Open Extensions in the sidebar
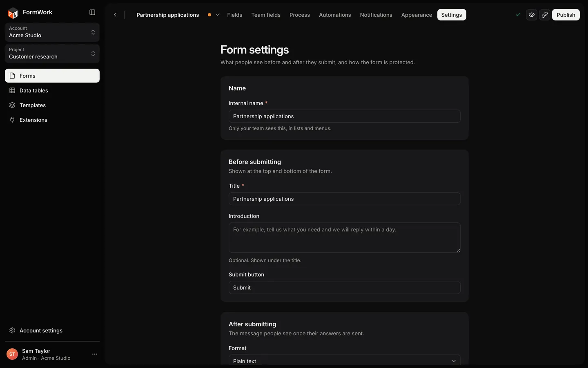 (52, 120)
